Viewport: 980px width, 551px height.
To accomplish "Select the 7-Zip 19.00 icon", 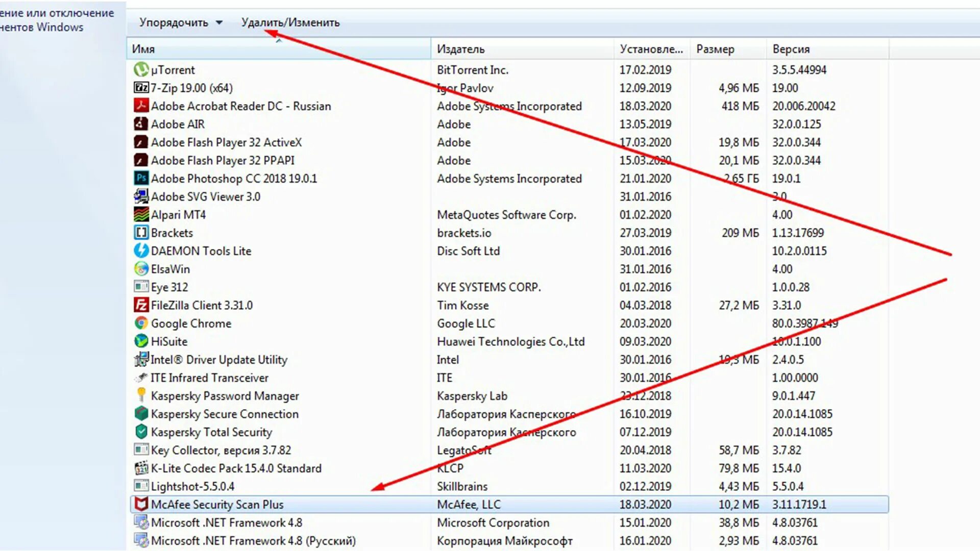I will 141,88.
